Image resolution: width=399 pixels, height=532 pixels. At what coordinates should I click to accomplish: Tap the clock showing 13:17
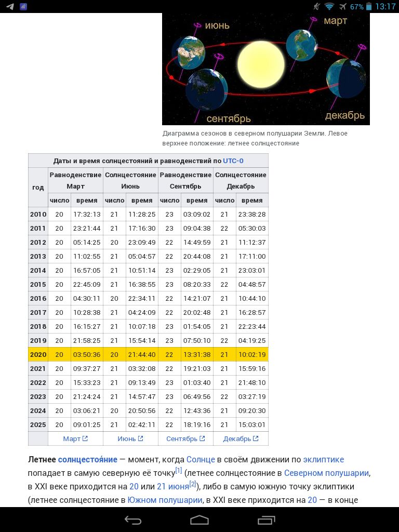pos(385,6)
